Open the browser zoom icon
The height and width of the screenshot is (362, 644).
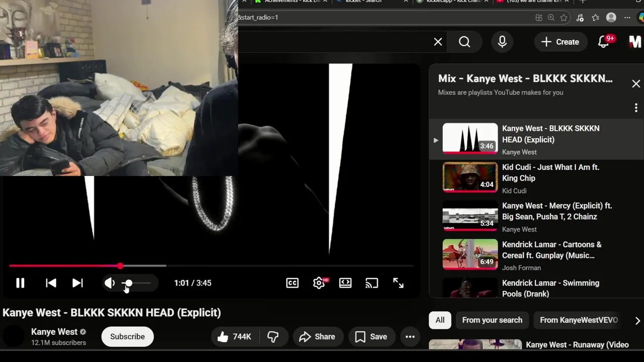(551, 18)
